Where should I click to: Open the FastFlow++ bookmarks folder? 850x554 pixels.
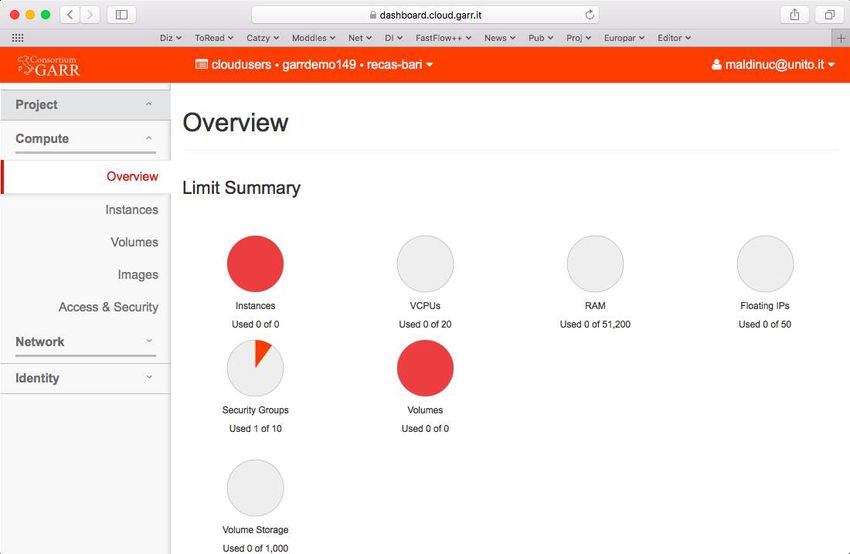[443, 38]
